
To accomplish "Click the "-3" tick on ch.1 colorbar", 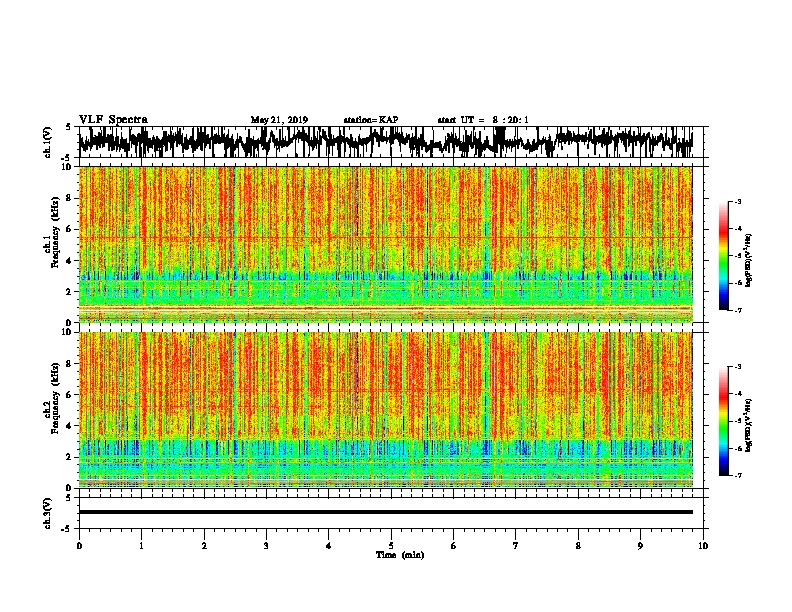I will click(x=738, y=202).
